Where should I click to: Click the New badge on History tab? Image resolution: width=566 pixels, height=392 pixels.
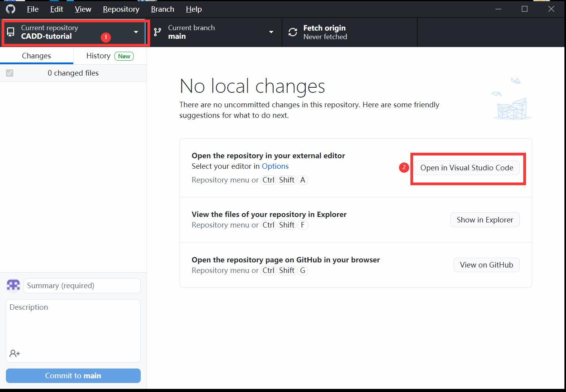tap(124, 56)
